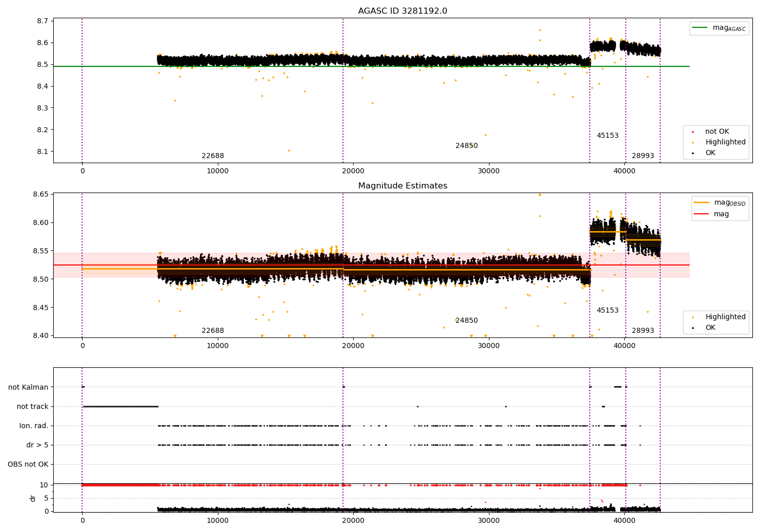Image resolution: width=760 pixels, height=532 pixels.
Task: Click obsid label 24850 in Magnitude Estimates plot
Action: pos(467,321)
